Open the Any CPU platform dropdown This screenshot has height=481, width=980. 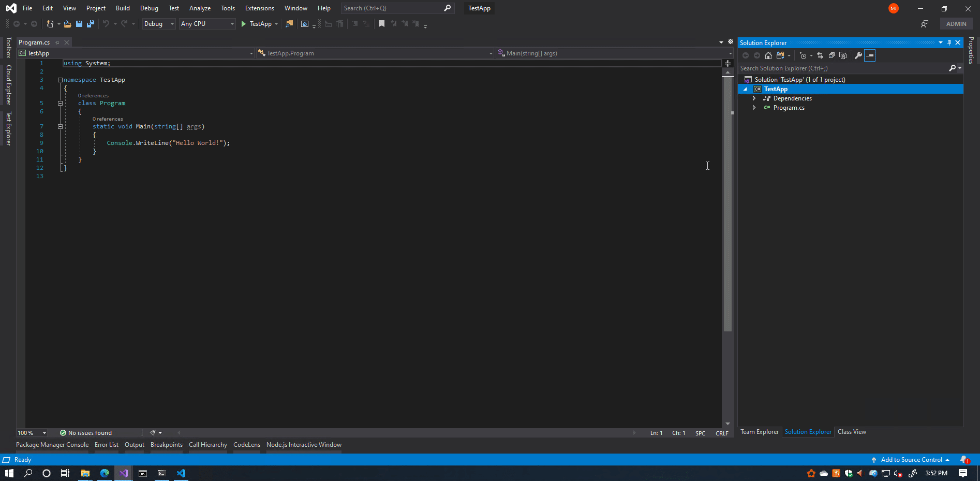pyautogui.click(x=207, y=24)
